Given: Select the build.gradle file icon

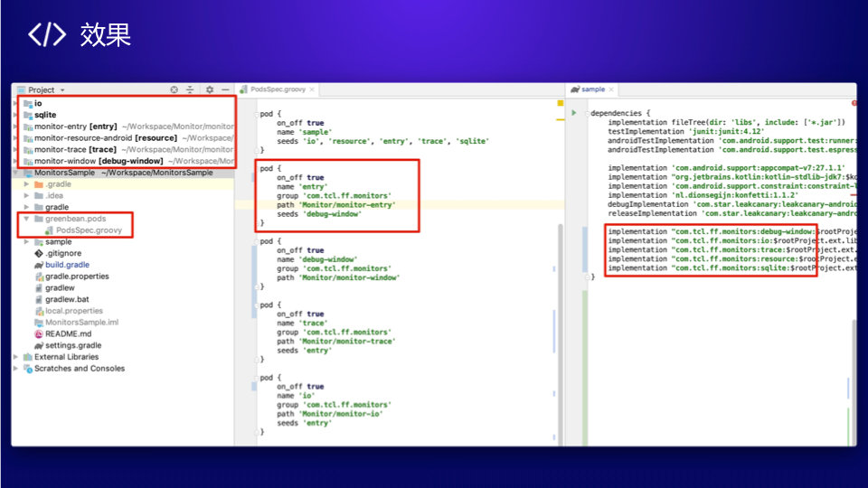Looking at the screenshot, I should [39, 265].
